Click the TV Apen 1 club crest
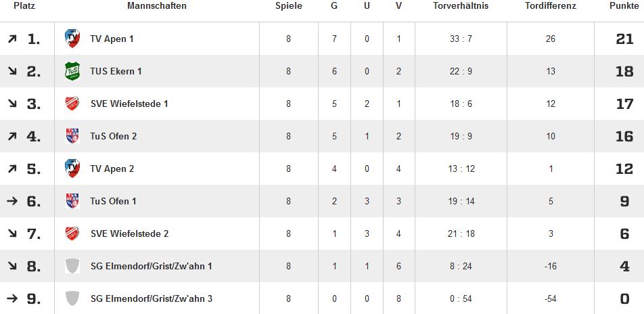 [72, 39]
